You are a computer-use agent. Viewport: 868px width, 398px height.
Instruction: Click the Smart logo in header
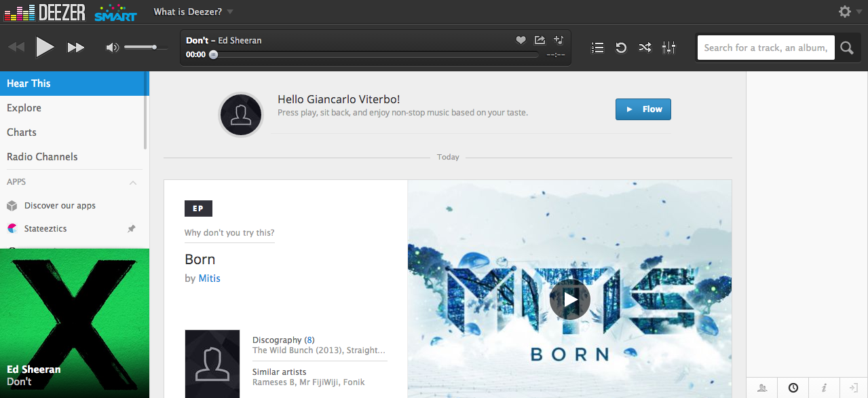point(115,13)
